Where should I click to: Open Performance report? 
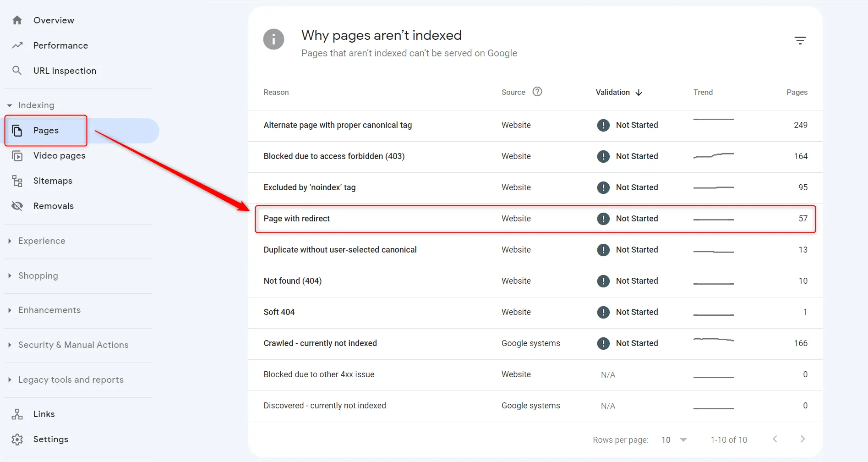pos(60,45)
